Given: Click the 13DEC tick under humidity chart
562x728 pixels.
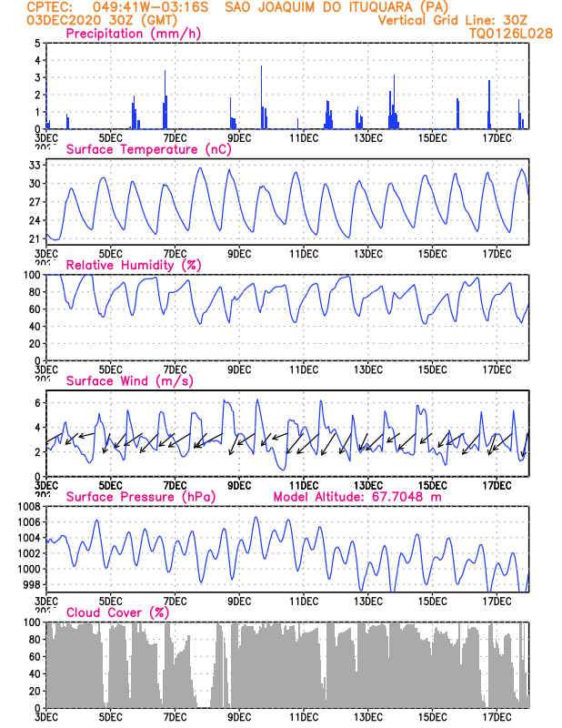Looking at the screenshot, I should (368, 370).
